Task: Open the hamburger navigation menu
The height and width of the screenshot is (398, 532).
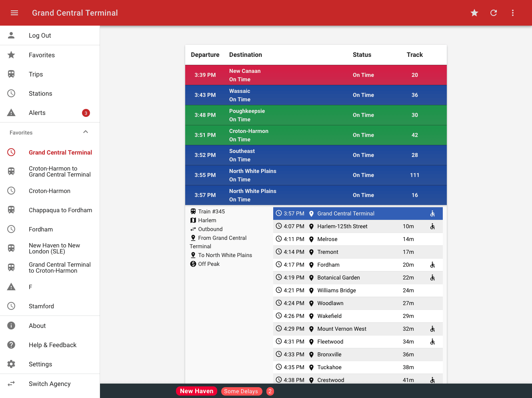Action: tap(14, 13)
